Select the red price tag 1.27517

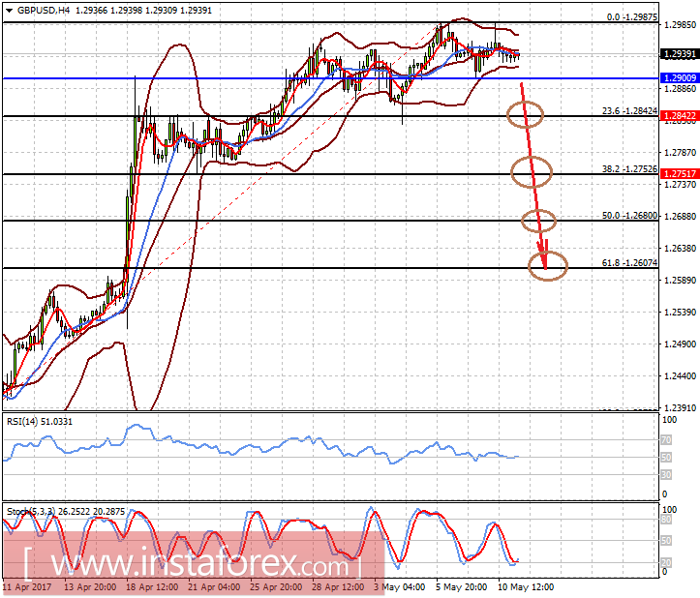(x=679, y=173)
